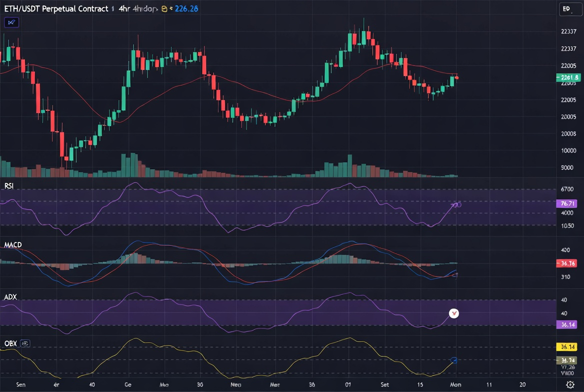Click the blue 226.26 price value
This screenshot has width=584, height=392.
[186, 8]
